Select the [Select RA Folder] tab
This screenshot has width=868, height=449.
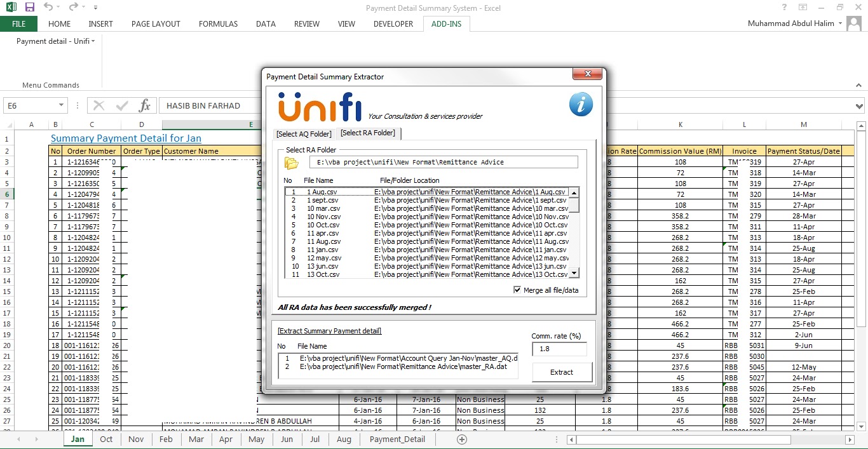[368, 133]
